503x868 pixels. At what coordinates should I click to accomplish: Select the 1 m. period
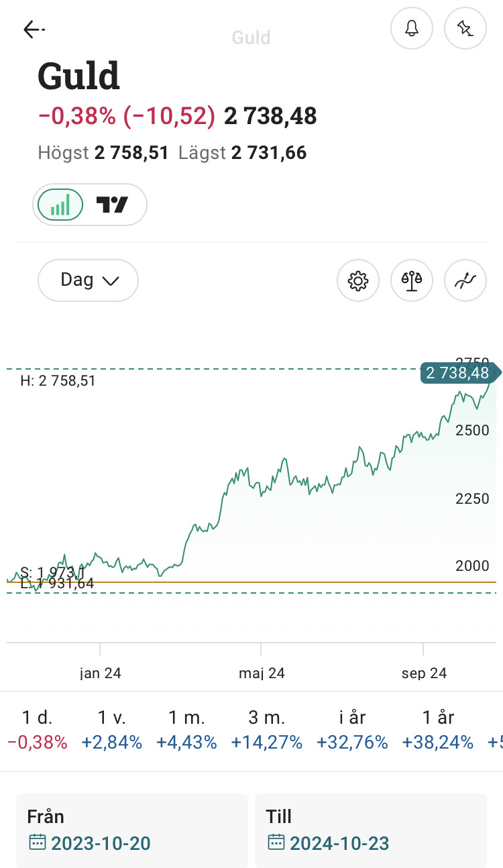(186, 730)
